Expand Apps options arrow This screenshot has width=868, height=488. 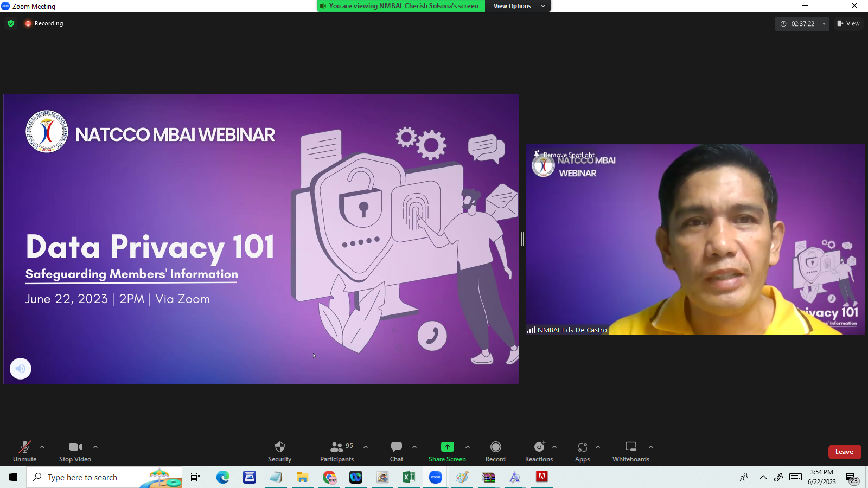coord(598,447)
